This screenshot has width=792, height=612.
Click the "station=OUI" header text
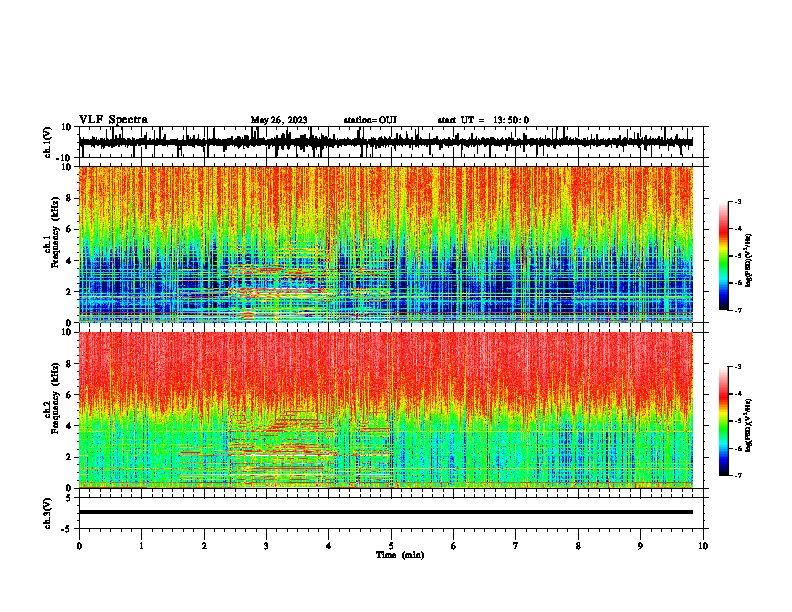[370, 120]
